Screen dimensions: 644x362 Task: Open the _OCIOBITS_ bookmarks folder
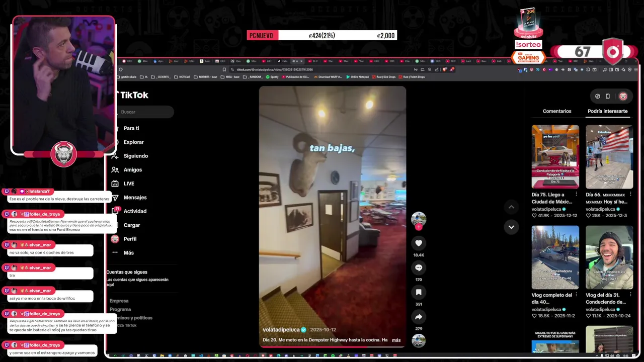(x=162, y=77)
